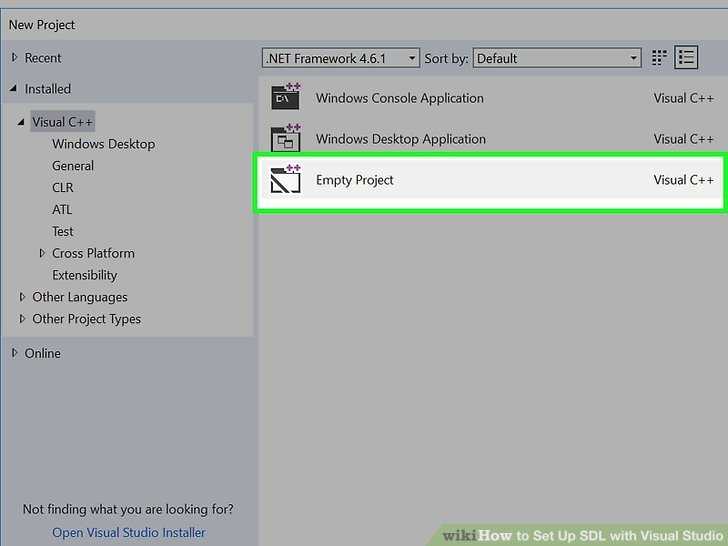Choose the Windows Console Application template name
The width and height of the screenshot is (728, 546).
coord(400,98)
